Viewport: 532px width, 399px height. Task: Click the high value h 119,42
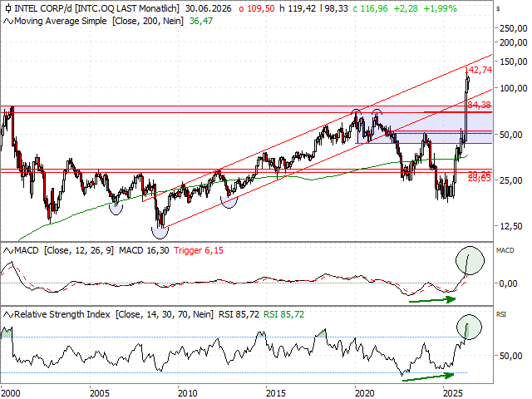point(298,8)
